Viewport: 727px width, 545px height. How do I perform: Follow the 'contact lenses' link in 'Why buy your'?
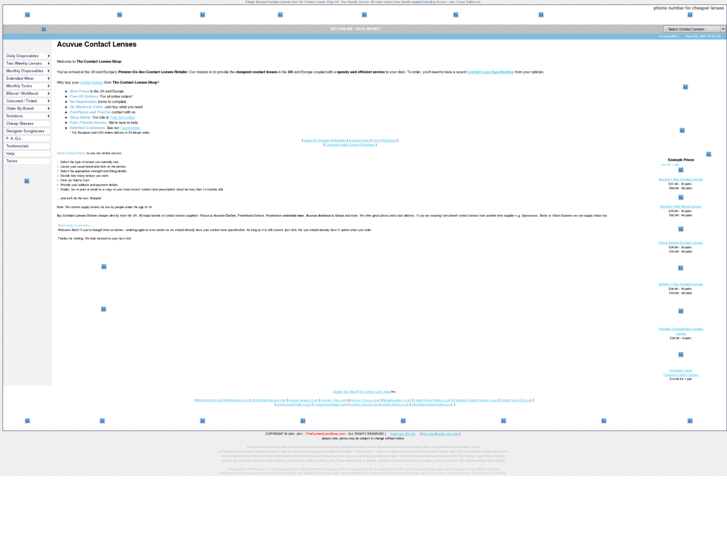point(91,83)
